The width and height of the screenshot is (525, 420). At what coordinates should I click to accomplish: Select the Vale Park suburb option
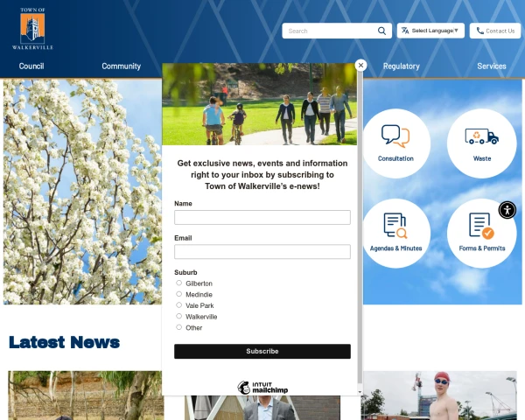[x=178, y=305]
